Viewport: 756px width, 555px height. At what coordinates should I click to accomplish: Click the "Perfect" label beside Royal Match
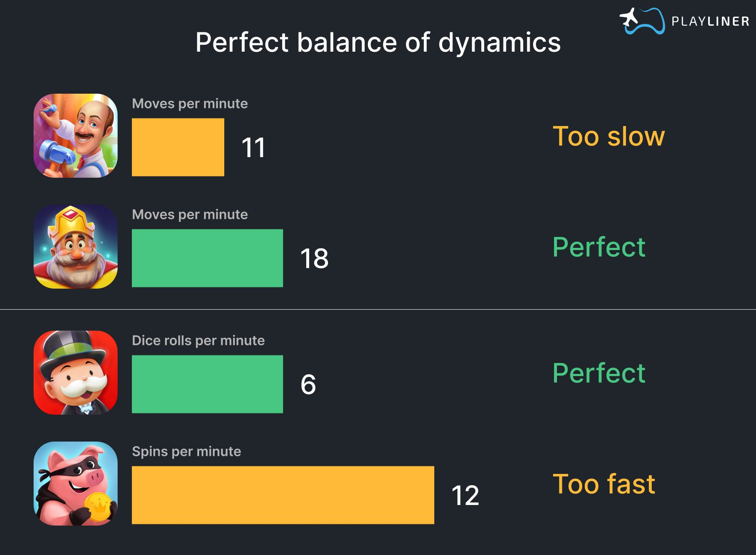point(599,247)
